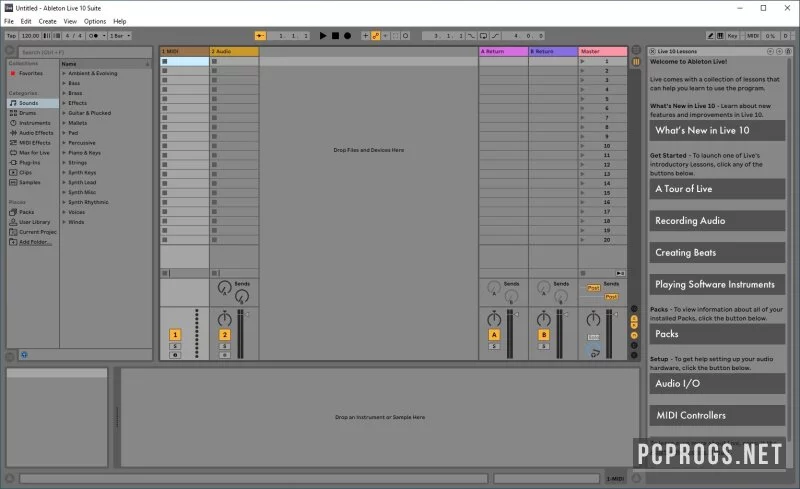Viewport: 800px width, 489px height.
Task: Open the File menu
Action: click(x=9, y=21)
